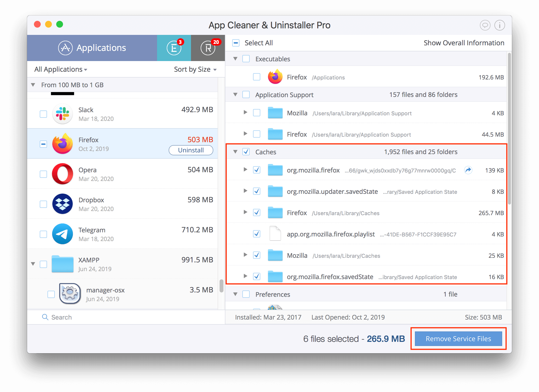Toggle the Caches section checkbox
This screenshot has width=539, height=392.
(x=247, y=152)
